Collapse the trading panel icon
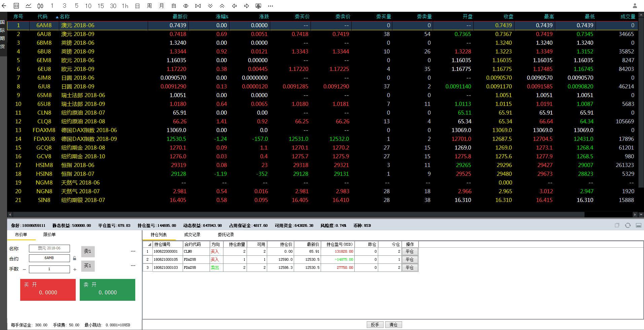This screenshot has height=330, width=644. (x=638, y=225)
